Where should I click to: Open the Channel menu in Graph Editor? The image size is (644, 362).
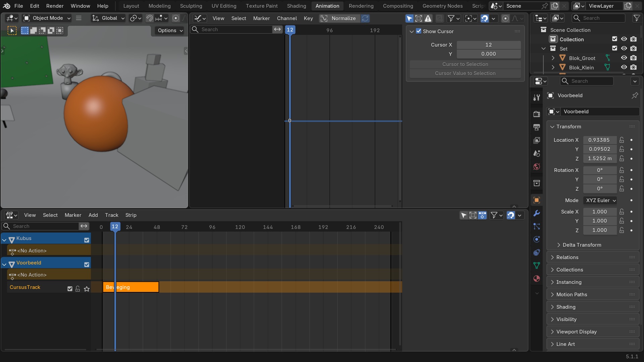287,18
